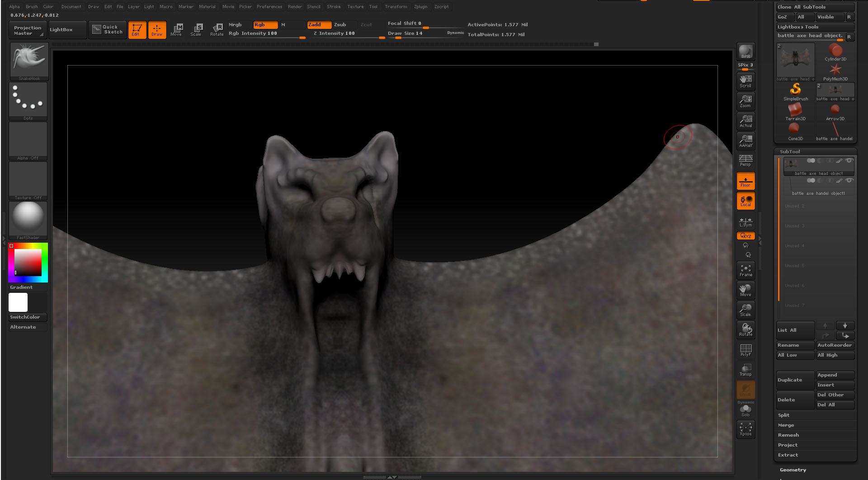The height and width of the screenshot is (480, 868).
Task: Toggle Local transformations button
Action: pos(745,201)
